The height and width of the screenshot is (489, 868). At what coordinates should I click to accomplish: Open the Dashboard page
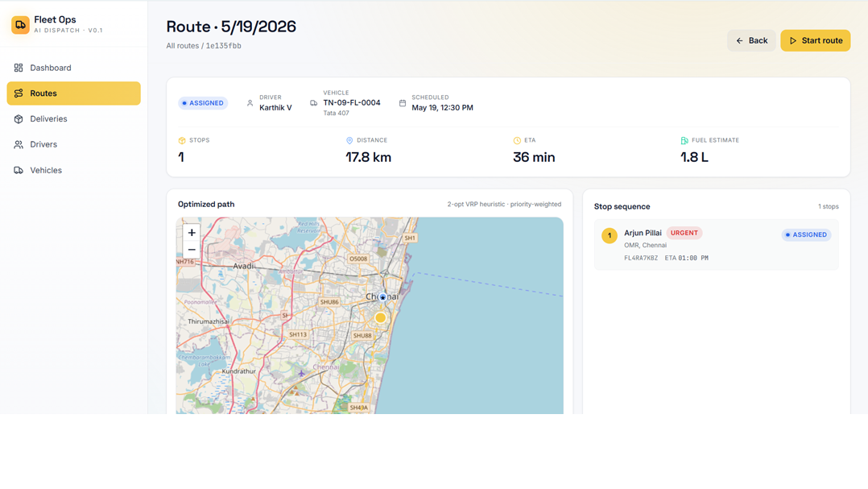click(73, 68)
